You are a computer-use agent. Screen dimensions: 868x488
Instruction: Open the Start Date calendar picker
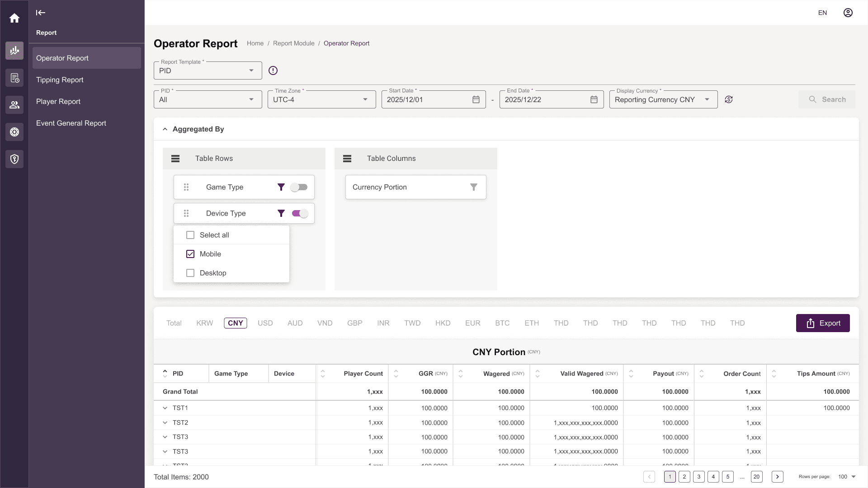pyautogui.click(x=476, y=99)
